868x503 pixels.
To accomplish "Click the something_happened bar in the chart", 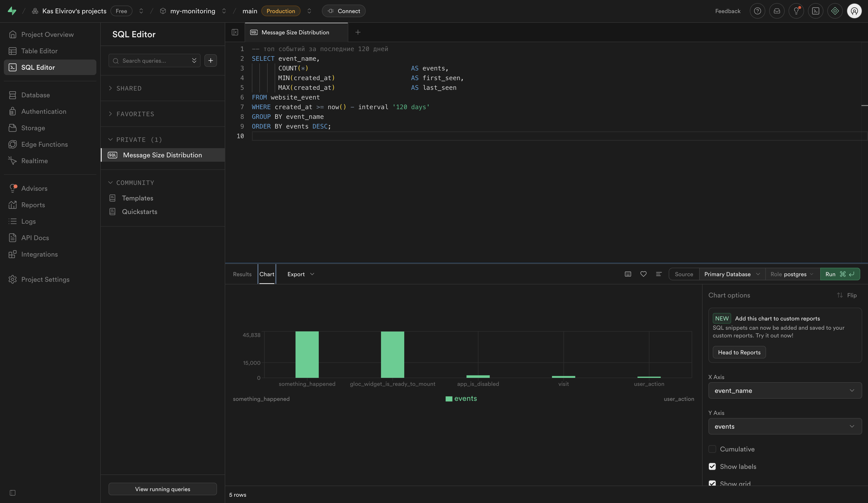I will pos(307,354).
